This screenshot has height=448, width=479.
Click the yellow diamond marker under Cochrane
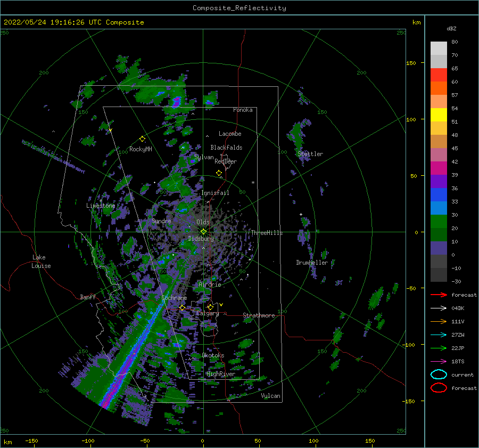(x=183, y=308)
